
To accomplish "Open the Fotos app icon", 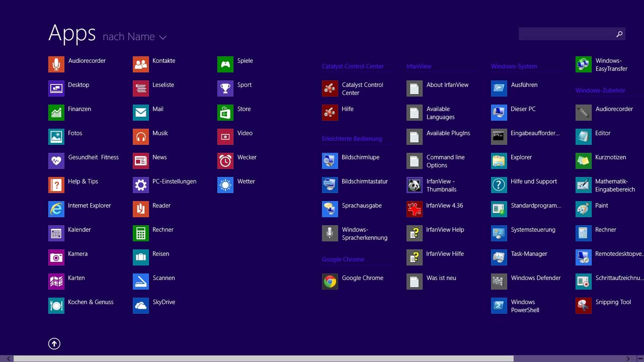I will (56, 137).
